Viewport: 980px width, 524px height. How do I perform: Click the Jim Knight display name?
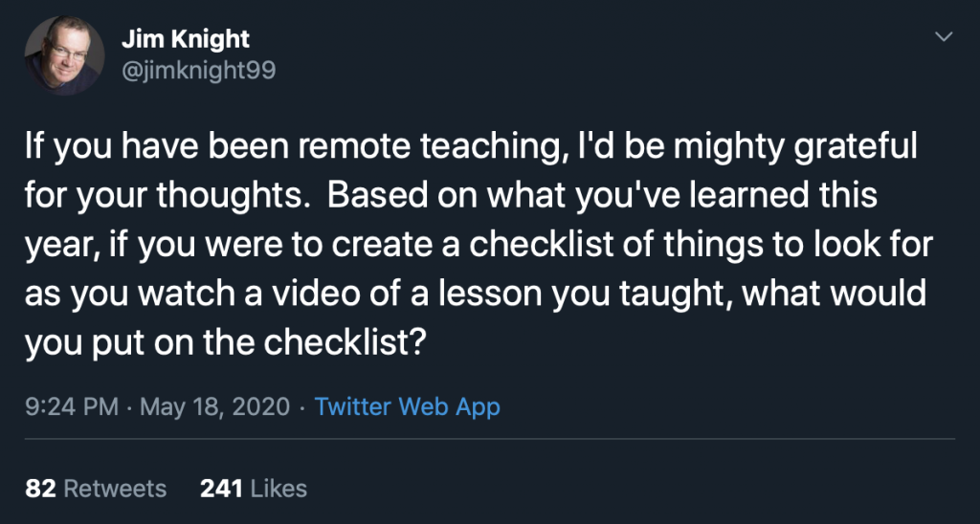coord(185,39)
